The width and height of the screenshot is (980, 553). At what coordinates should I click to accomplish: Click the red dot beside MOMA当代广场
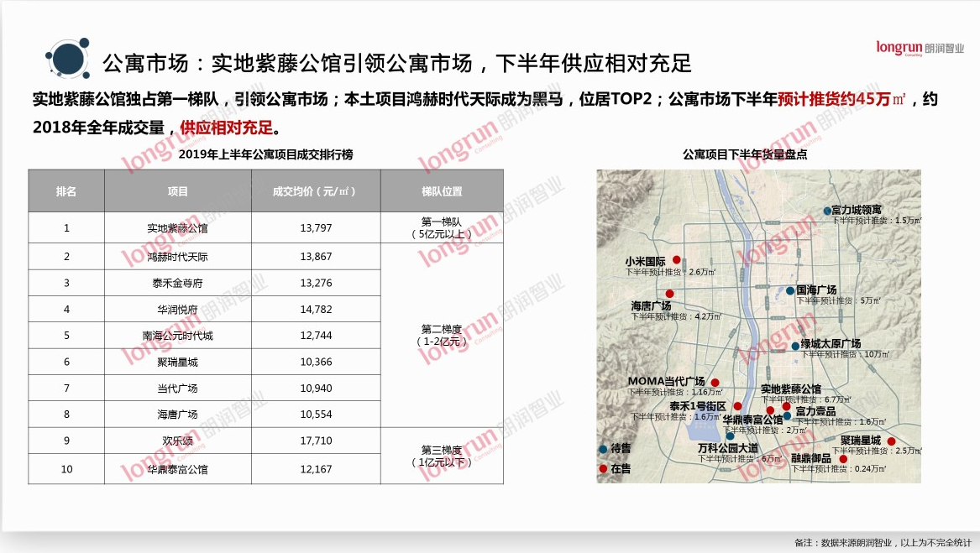[x=715, y=383]
